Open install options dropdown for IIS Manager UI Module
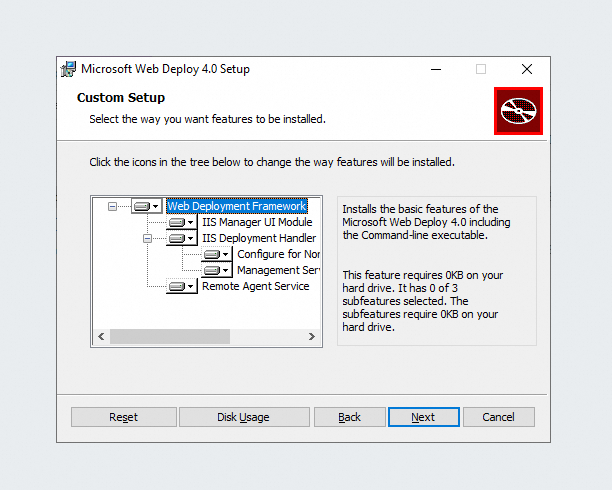Viewport: 612px width, 490px height. point(181,222)
